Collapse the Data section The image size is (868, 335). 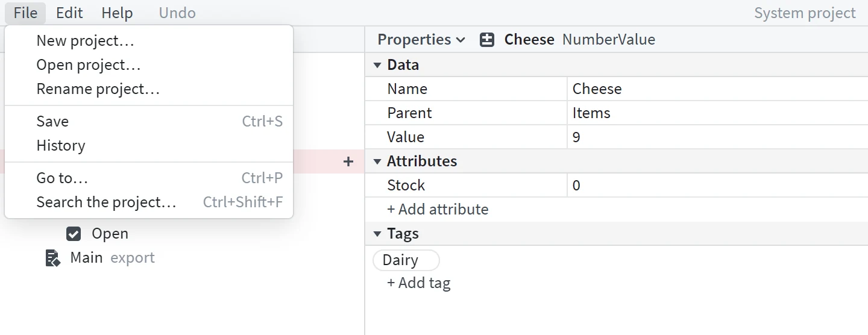377,65
